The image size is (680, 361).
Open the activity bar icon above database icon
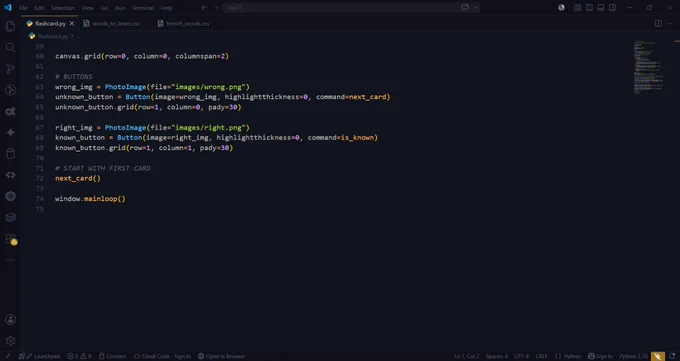(x=10, y=132)
